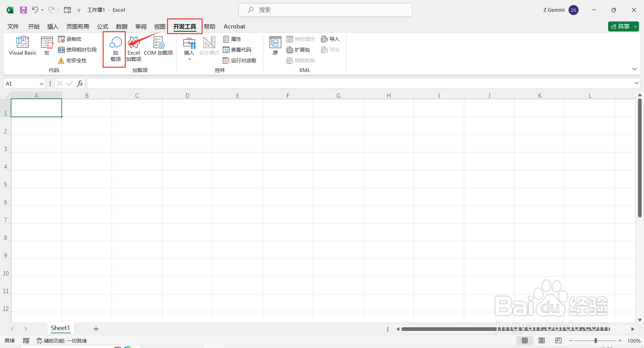The height and width of the screenshot is (348, 644).
Task: Select column D header
Action: (187, 95)
